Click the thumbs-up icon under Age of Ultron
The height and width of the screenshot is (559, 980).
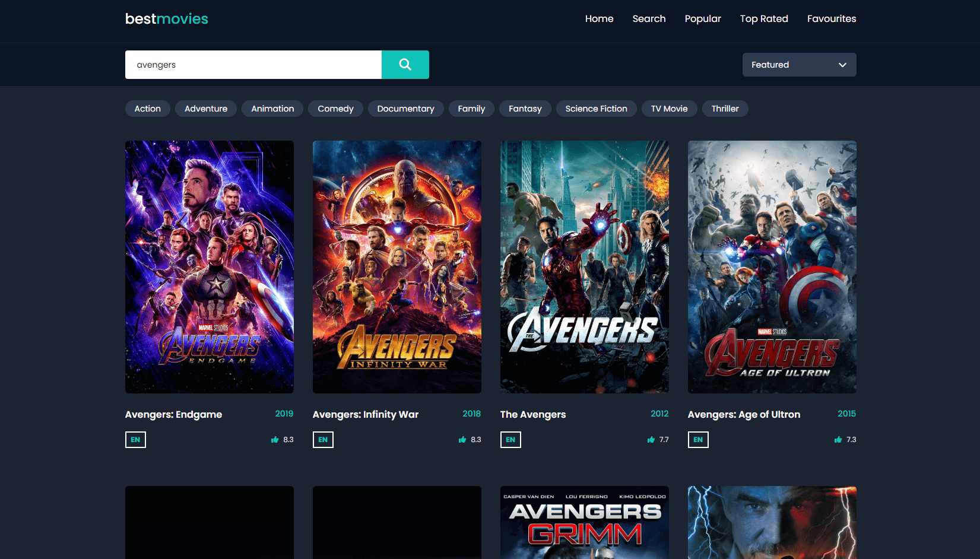(x=838, y=440)
